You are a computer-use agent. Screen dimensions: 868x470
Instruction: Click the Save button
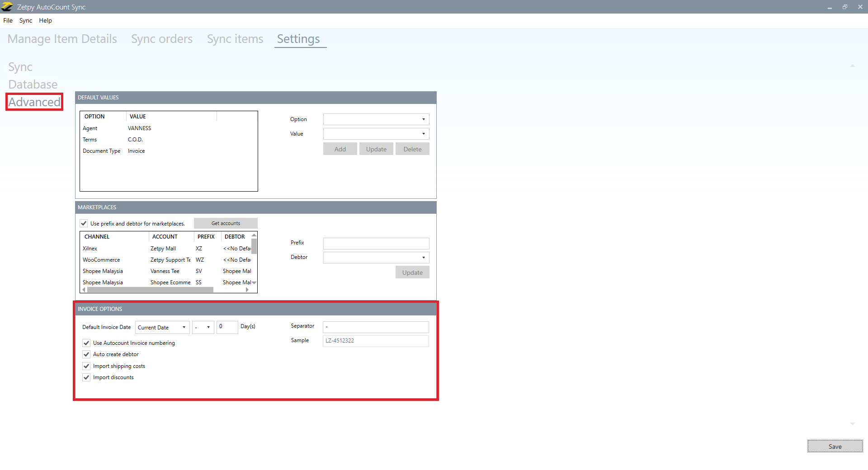click(x=835, y=446)
